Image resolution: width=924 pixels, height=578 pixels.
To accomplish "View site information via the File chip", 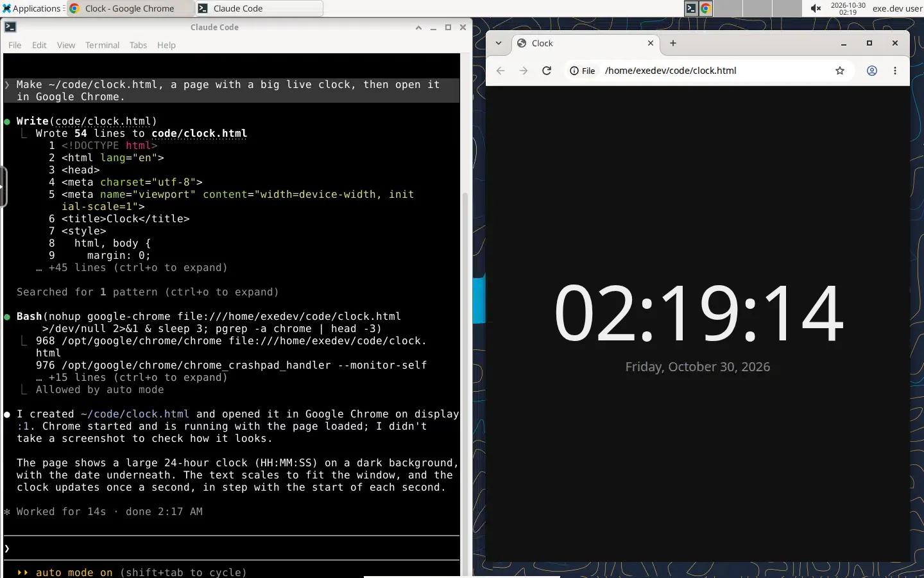I will (x=583, y=71).
